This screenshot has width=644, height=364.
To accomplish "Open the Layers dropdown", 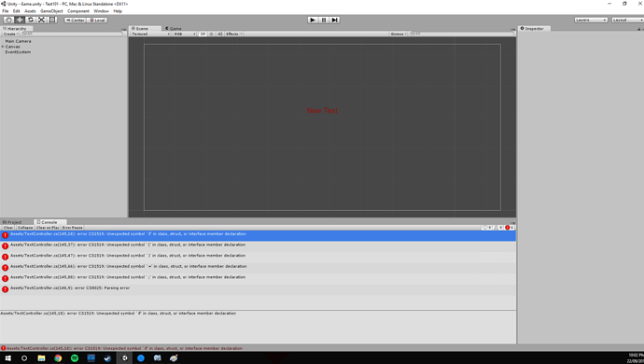I will coord(591,21).
